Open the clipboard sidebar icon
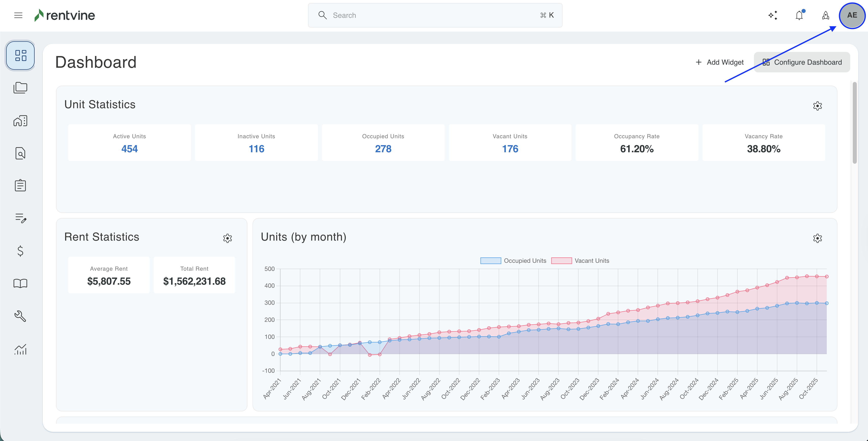This screenshot has width=868, height=441. click(20, 185)
